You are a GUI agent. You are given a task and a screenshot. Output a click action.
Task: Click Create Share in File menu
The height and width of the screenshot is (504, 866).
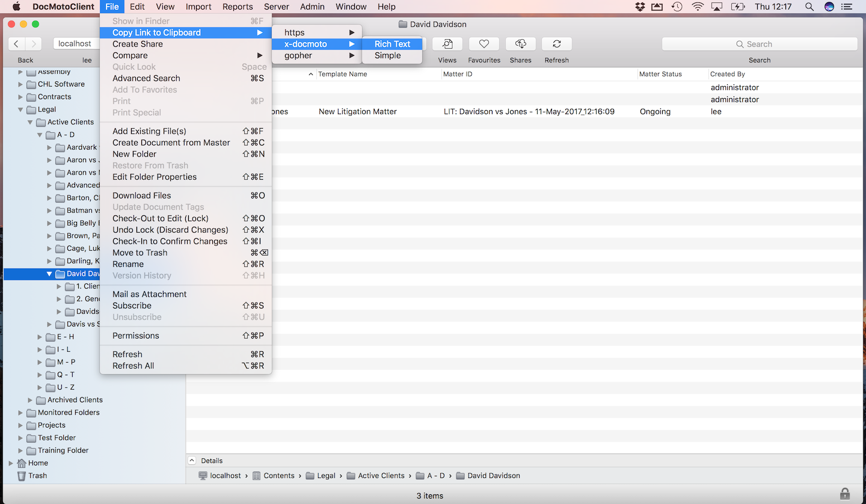[138, 44]
